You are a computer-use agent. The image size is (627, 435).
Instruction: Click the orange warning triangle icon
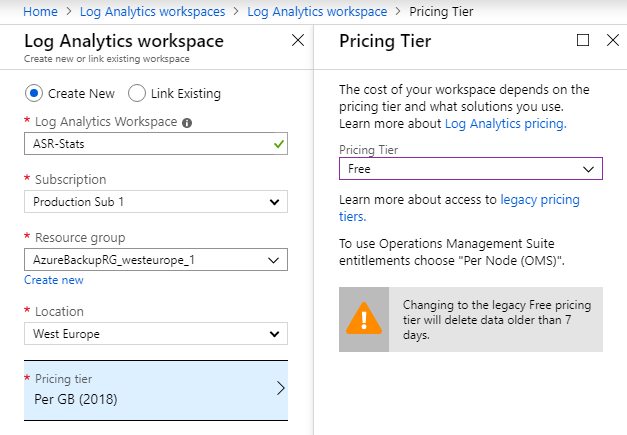tap(364, 319)
